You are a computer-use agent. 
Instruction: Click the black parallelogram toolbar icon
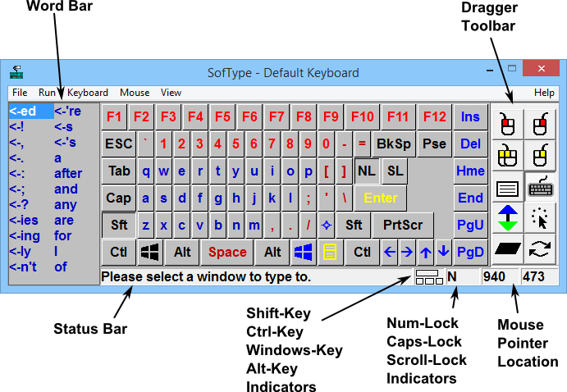coord(508,248)
